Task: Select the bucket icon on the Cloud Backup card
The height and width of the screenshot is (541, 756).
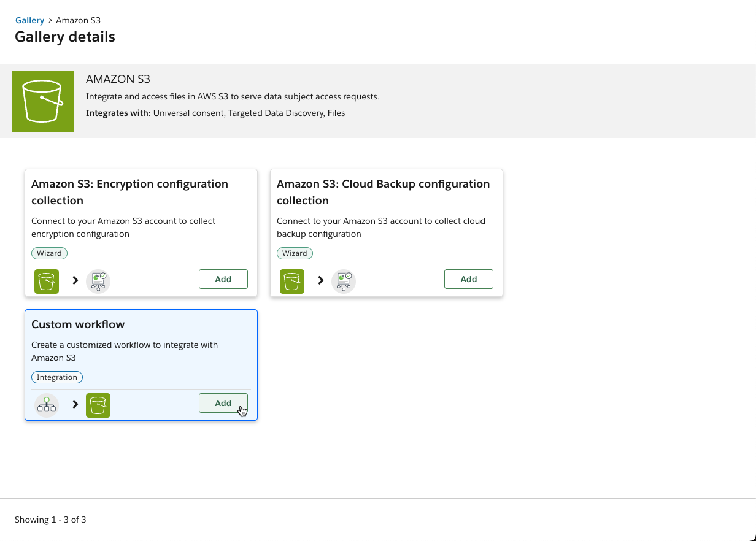Action: (291, 281)
